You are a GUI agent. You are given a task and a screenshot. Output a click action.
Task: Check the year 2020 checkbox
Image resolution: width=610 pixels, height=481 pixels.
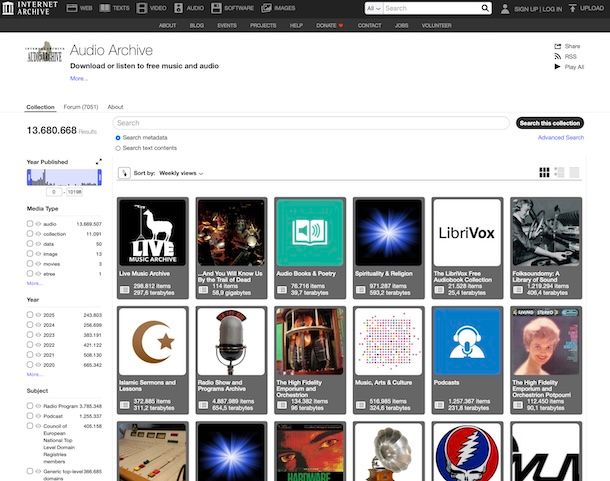pos(30,365)
